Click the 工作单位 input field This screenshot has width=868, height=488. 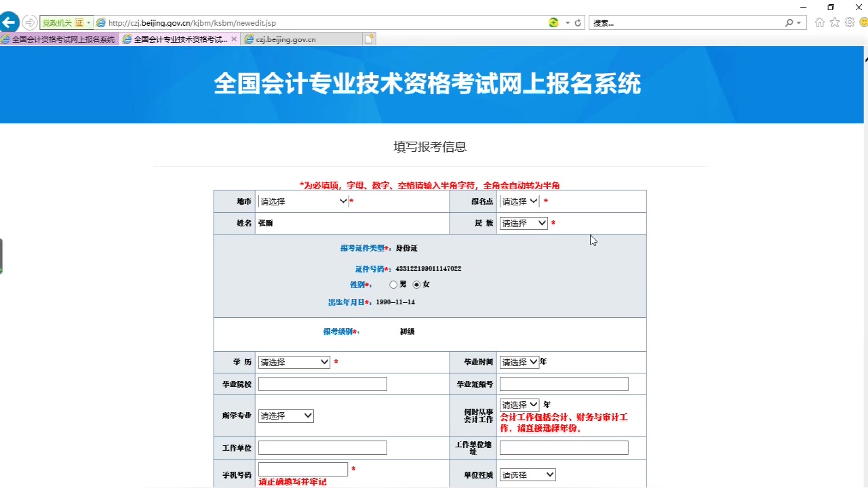(x=323, y=448)
